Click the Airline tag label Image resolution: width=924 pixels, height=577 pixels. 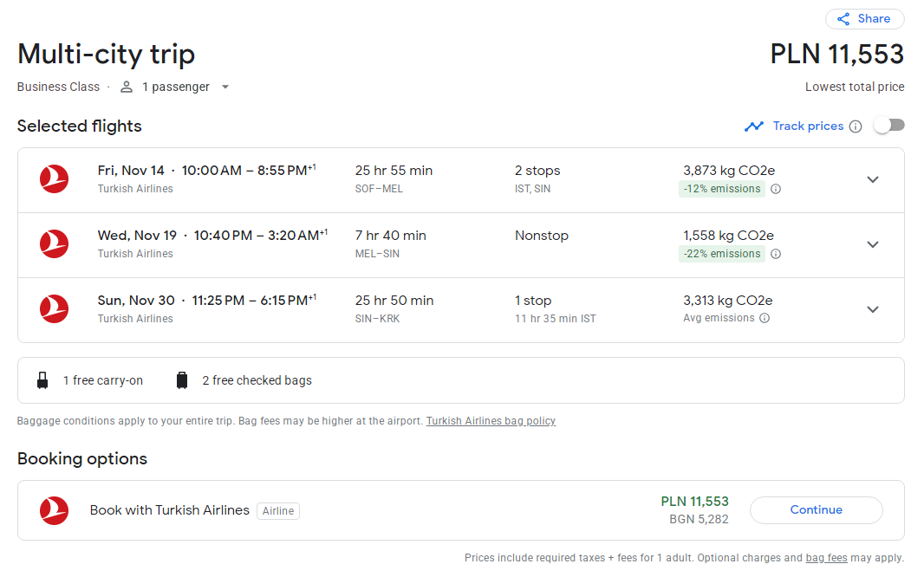[278, 511]
